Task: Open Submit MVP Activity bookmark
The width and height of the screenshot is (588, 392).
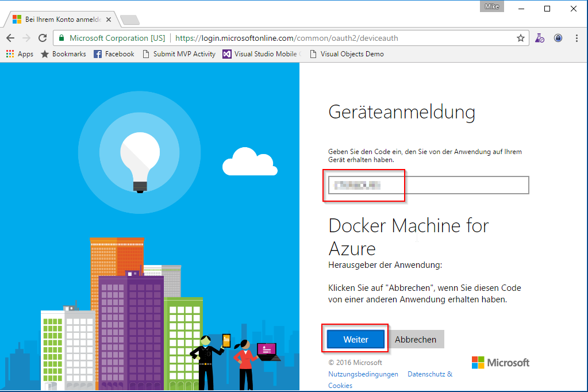Action: (x=179, y=54)
